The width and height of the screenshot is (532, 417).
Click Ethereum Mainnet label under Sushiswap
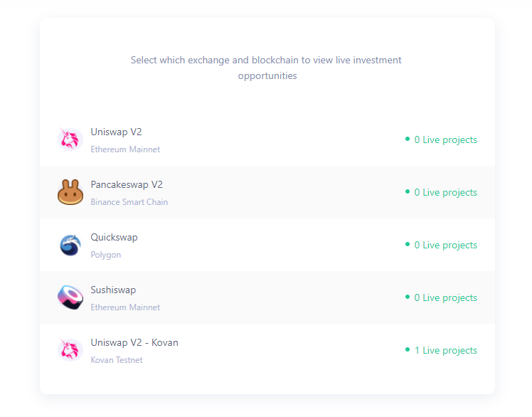tap(125, 307)
